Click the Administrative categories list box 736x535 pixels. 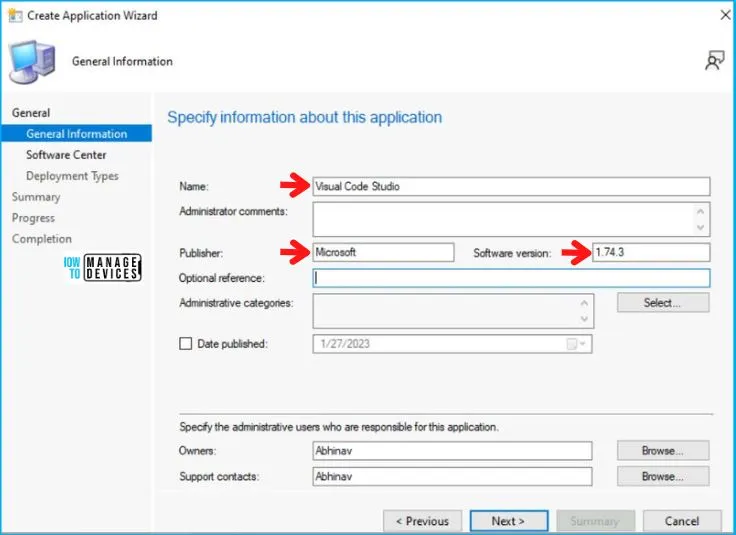pyautogui.click(x=453, y=311)
